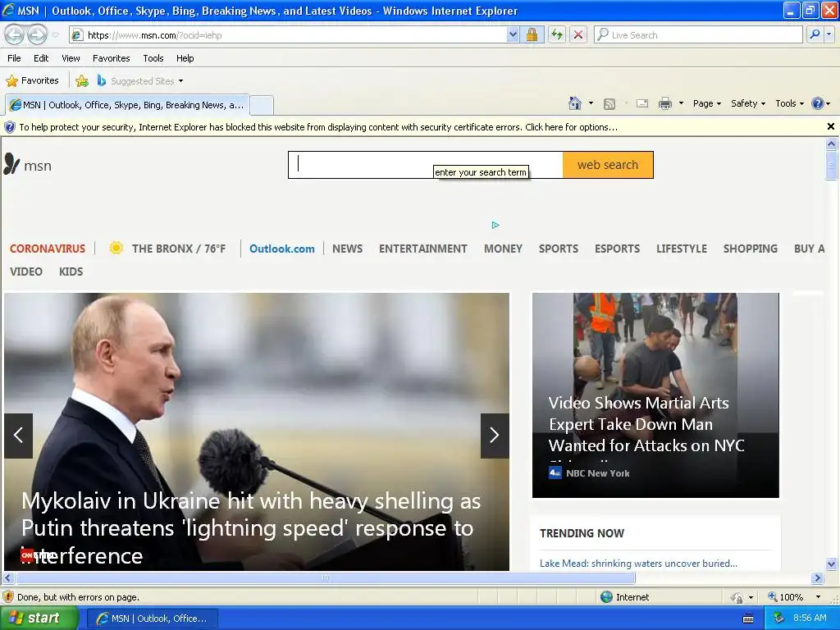
Task: Open the Suggested Sites dropdown
Action: pos(141,81)
